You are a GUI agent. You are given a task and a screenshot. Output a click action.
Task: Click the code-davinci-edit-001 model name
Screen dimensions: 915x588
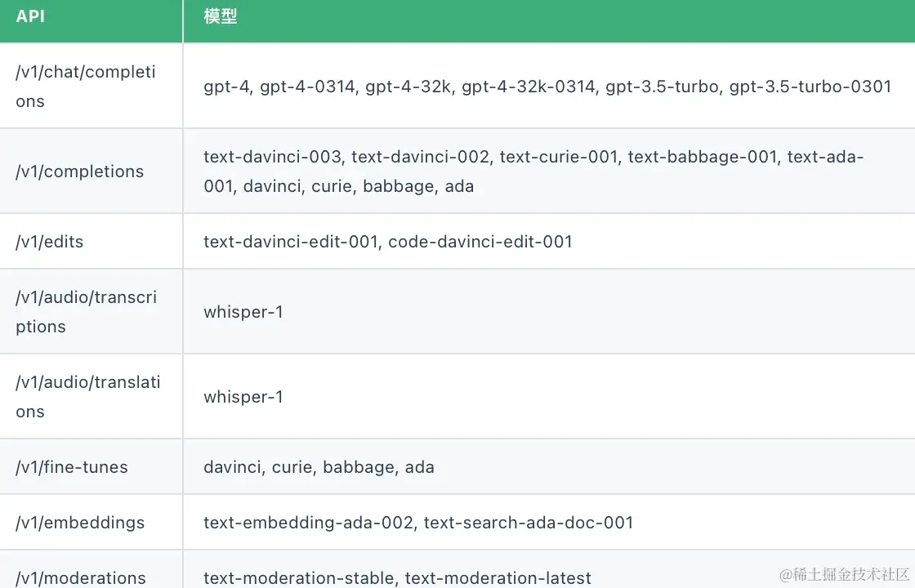tap(480, 242)
